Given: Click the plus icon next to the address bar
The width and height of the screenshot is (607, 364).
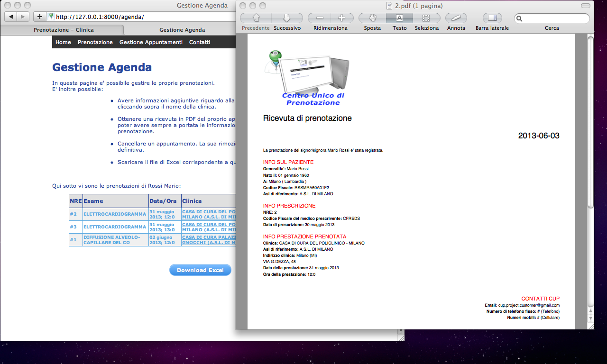Looking at the screenshot, I should point(39,16).
